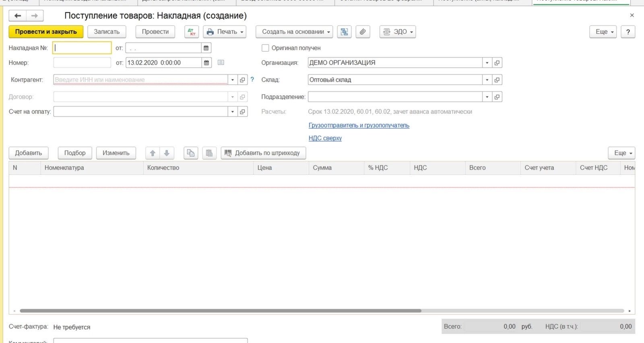Click the Накладная date field
644x343 pixels.
[x=163, y=48]
